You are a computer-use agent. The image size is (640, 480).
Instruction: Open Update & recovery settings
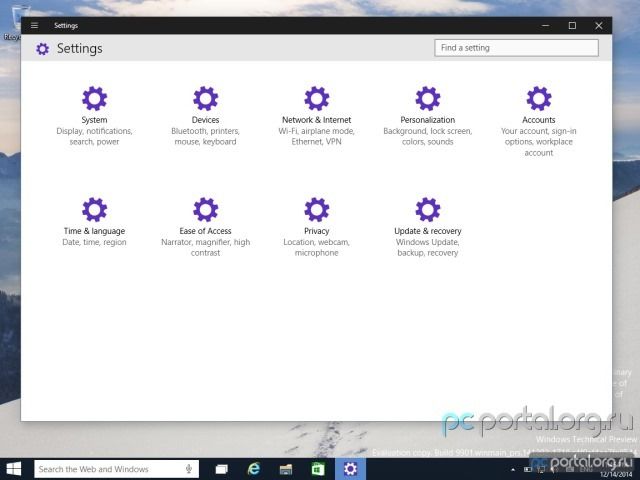[427, 210]
